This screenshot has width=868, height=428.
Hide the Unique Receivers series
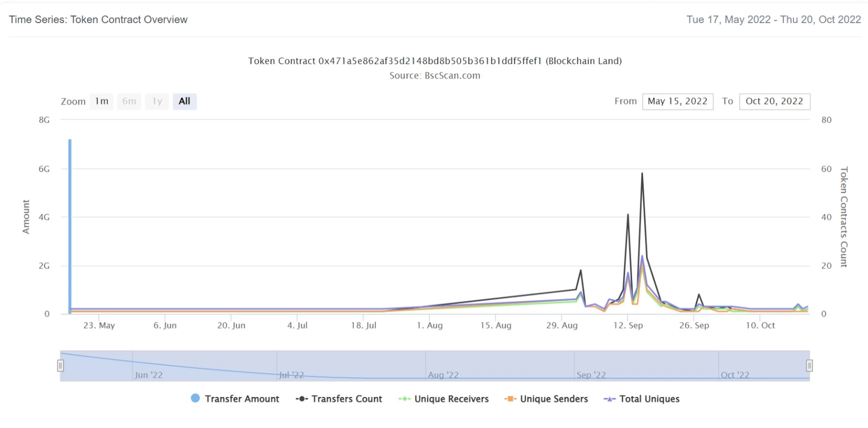pos(443,399)
